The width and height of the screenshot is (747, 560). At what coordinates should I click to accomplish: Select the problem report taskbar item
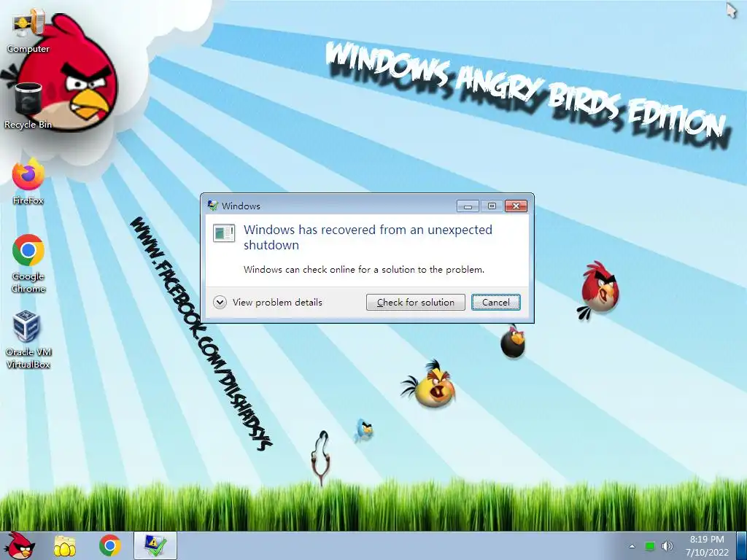pyautogui.click(x=155, y=545)
